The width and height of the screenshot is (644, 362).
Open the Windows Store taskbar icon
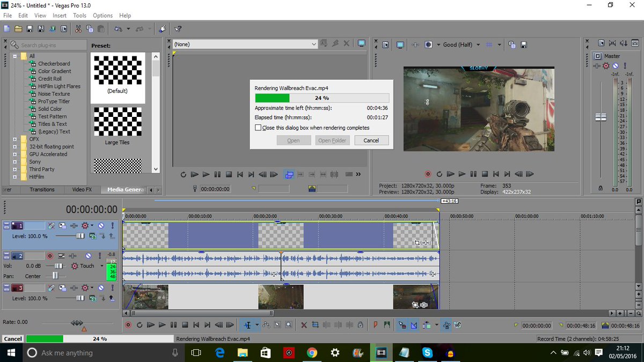click(265, 353)
